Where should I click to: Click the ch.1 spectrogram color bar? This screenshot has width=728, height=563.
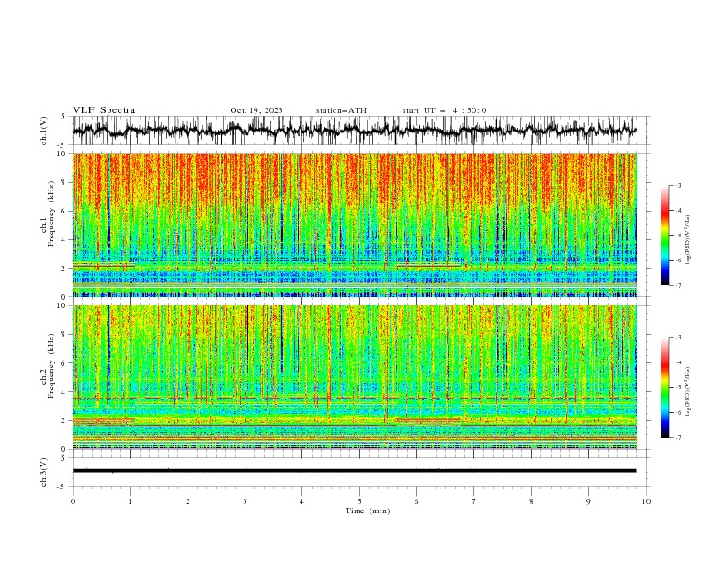point(665,236)
